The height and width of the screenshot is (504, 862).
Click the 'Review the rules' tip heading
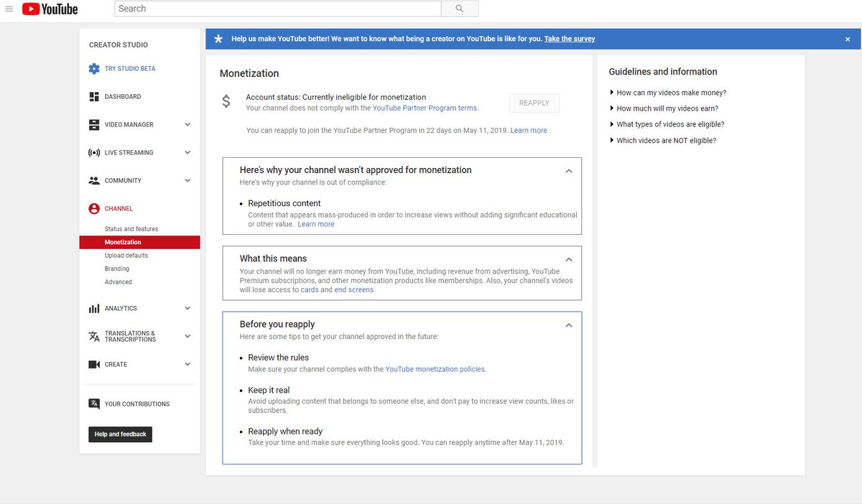pos(279,358)
